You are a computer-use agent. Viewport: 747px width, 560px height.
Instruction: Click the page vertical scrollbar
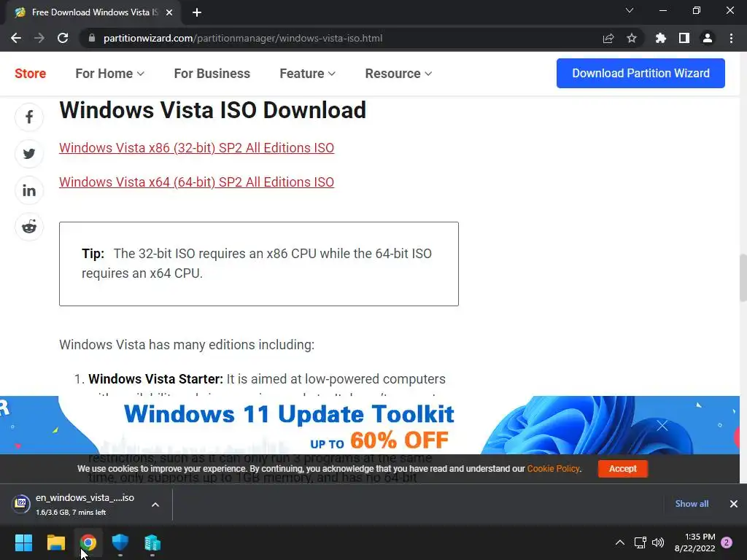pos(743,278)
